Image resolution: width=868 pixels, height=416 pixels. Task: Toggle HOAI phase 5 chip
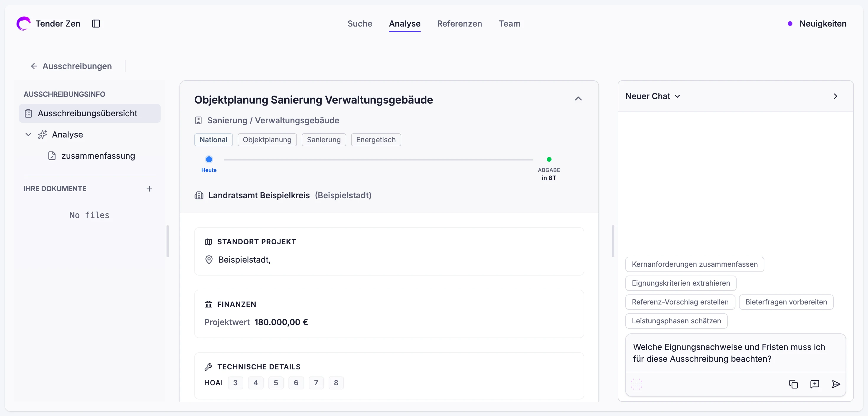pos(276,383)
